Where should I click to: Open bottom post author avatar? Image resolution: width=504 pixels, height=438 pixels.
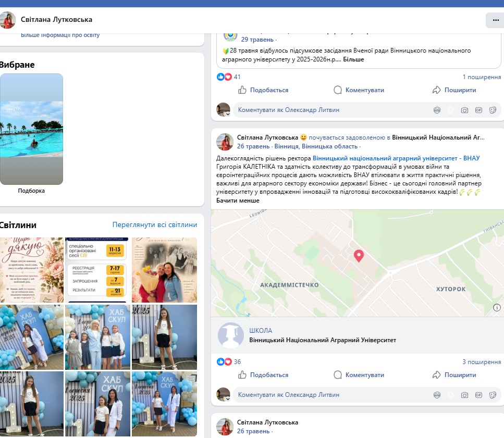(225, 427)
